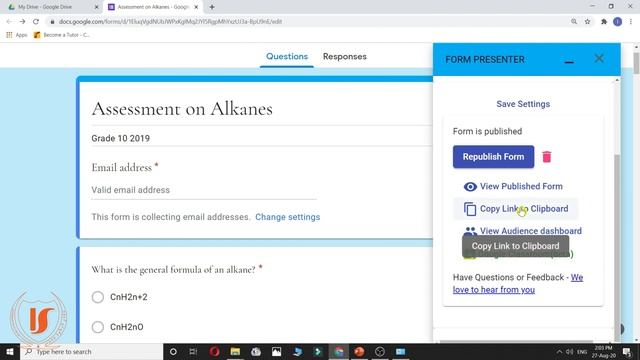Go back in the browser

9,22
